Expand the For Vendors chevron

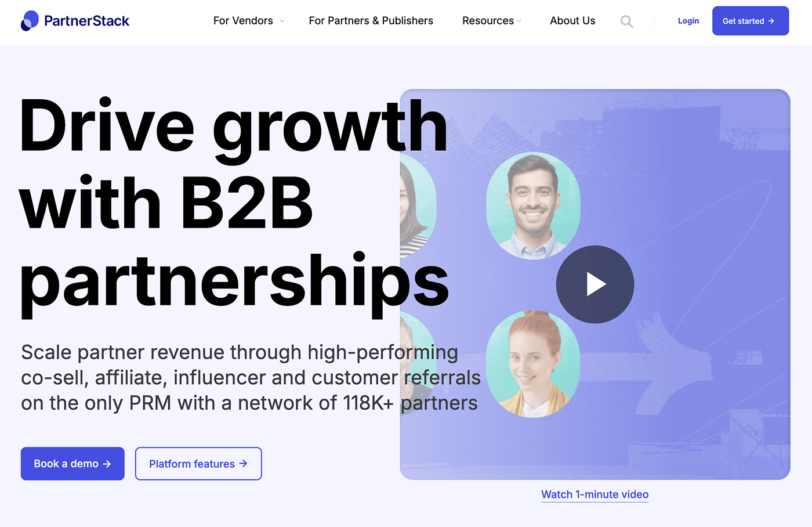coord(282,21)
